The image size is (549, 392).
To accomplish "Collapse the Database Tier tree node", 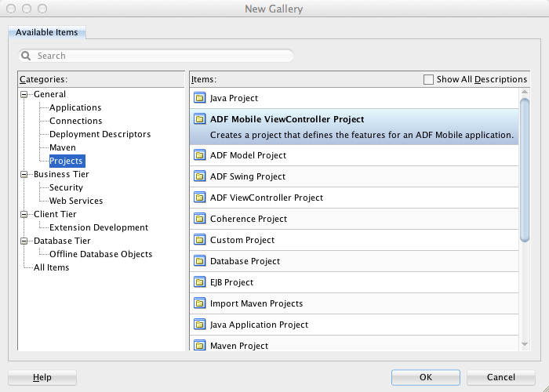I will 24,241.
